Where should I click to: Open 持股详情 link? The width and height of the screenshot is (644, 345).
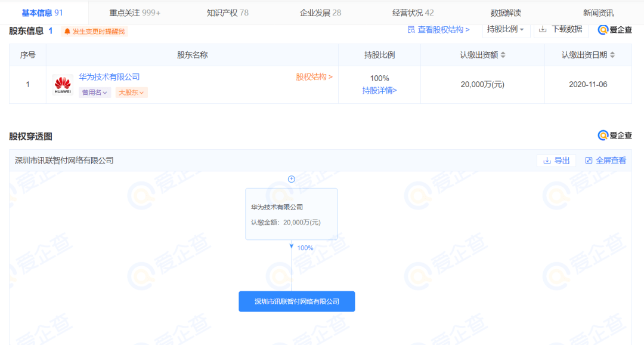point(379,91)
